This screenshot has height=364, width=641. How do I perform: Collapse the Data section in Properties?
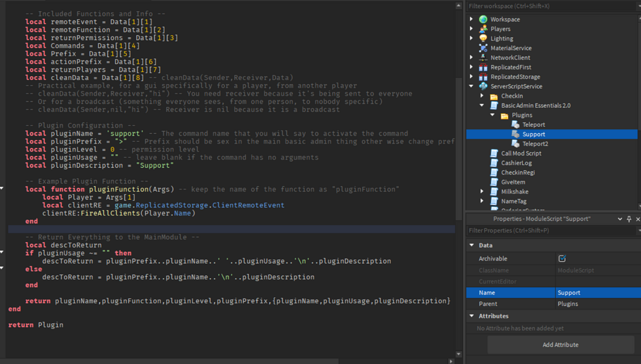click(x=472, y=246)
